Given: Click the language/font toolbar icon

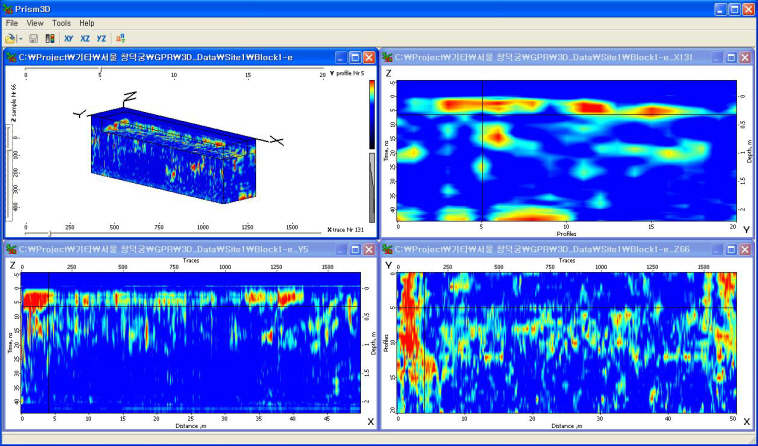Looking at the screenshot, I should click(x=120, y=39).
